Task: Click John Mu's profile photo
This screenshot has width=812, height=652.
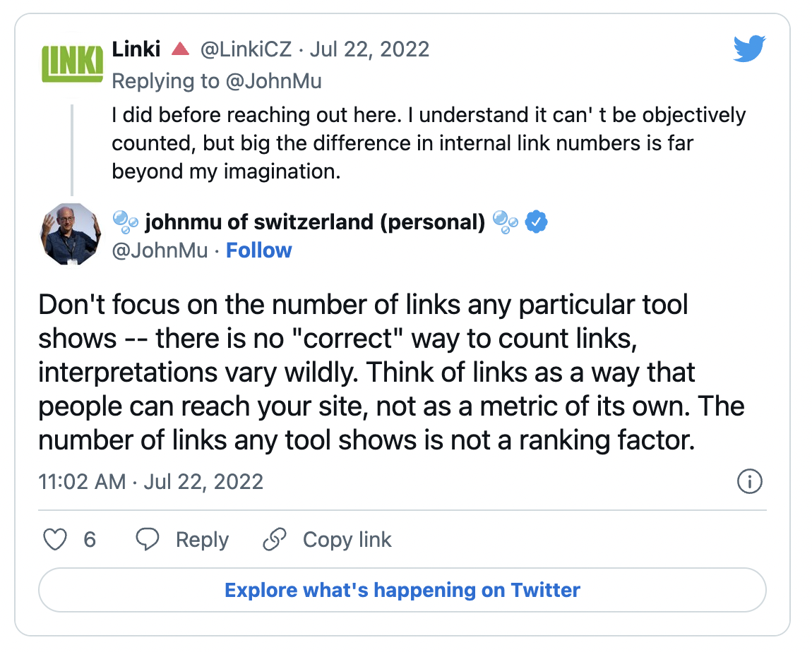Action: (x=73, y=234)
